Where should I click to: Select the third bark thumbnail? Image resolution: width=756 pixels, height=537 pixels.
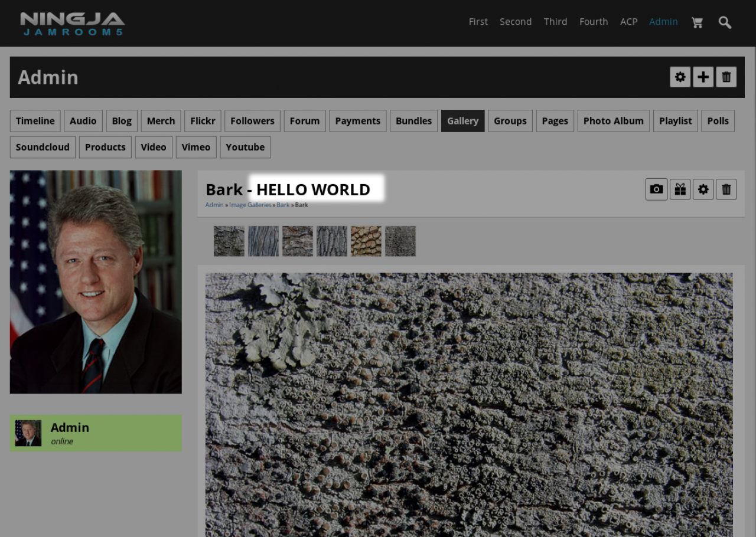point(298,241)
